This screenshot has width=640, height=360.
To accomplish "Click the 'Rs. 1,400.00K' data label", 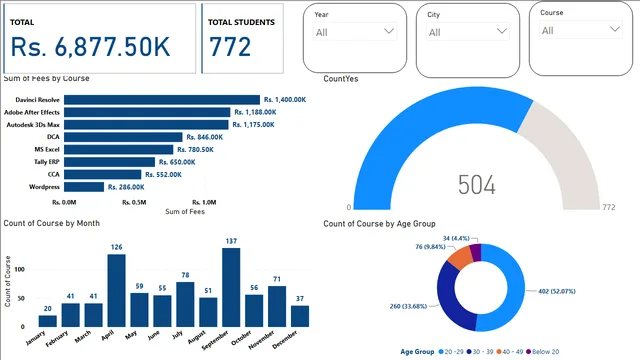I will [285, 100].
